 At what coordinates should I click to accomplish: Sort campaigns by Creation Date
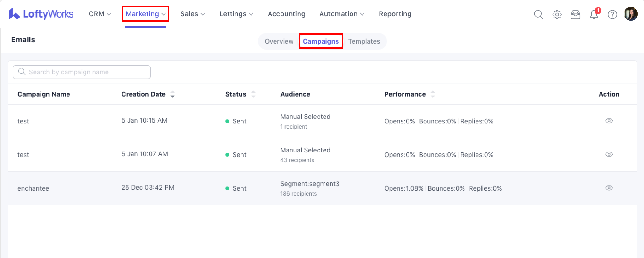[x=172, y=94]
